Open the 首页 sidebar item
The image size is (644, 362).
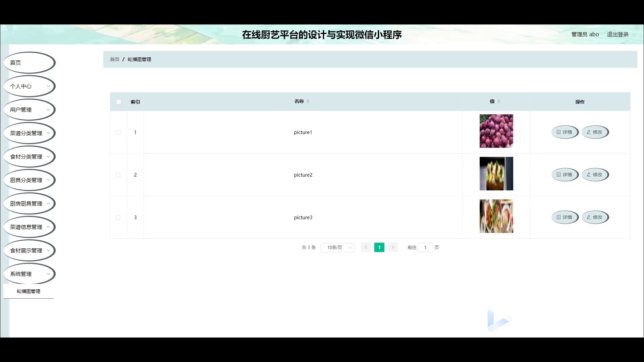tap(29, 63)
